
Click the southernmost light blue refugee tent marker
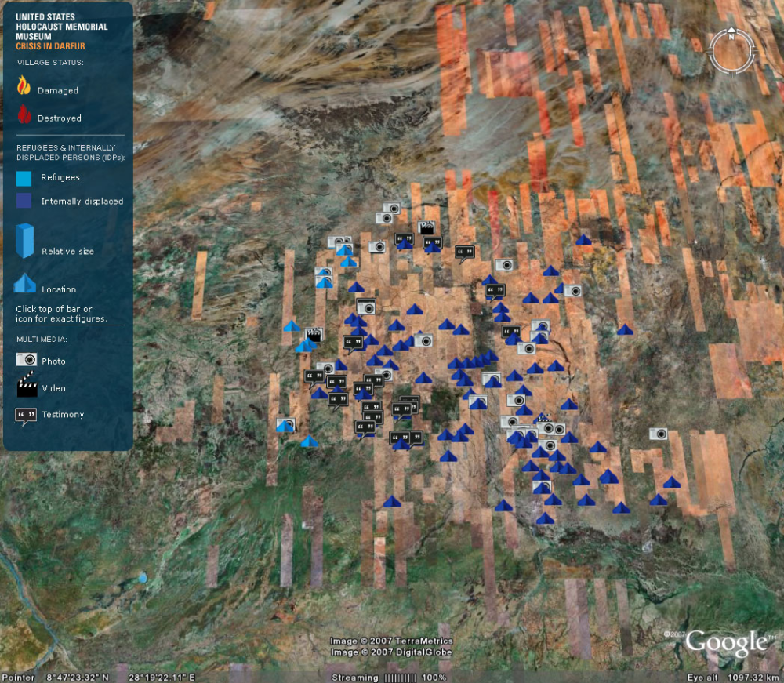[309, 441]
